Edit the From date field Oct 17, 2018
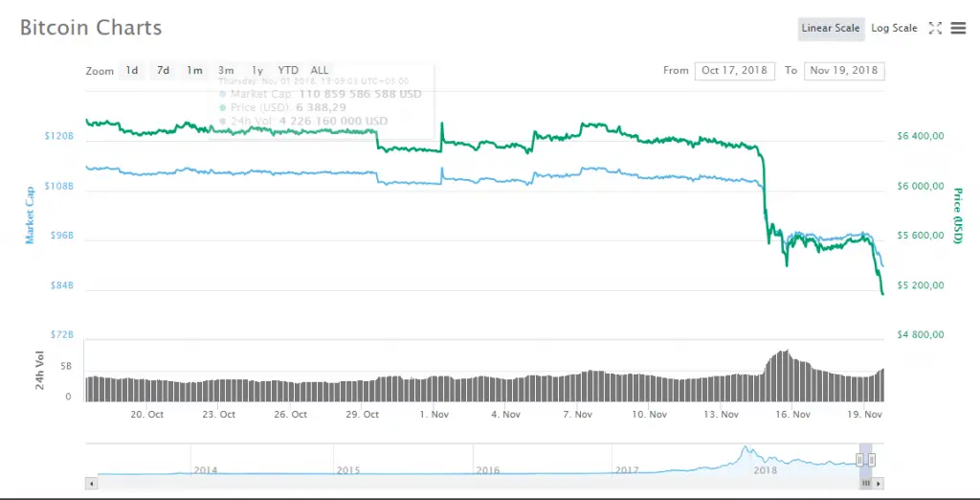 point(734,71)
